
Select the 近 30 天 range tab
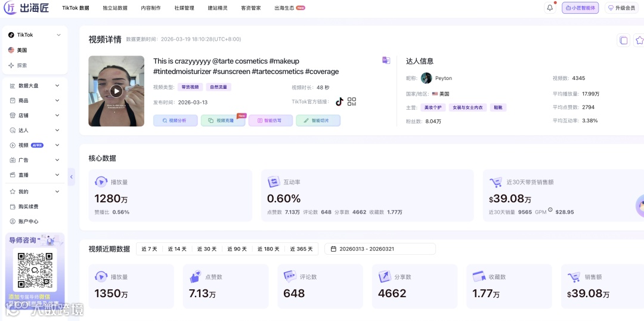207,249
